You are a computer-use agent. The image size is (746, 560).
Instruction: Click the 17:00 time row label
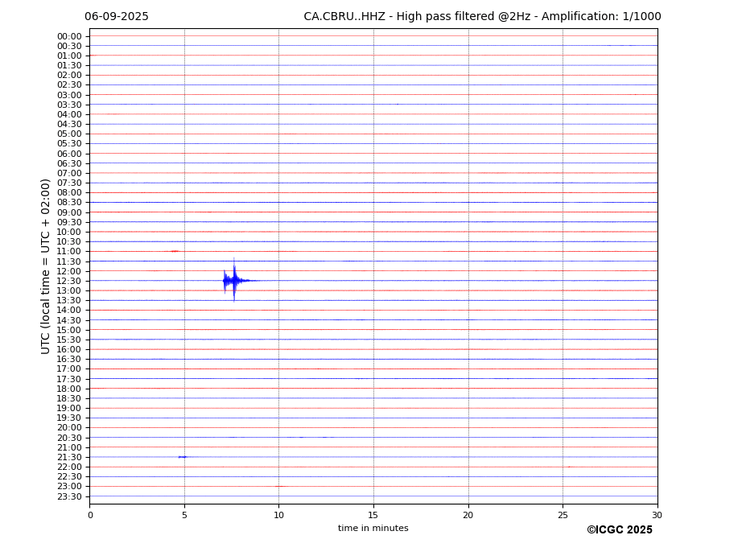(x=69, y=369)
